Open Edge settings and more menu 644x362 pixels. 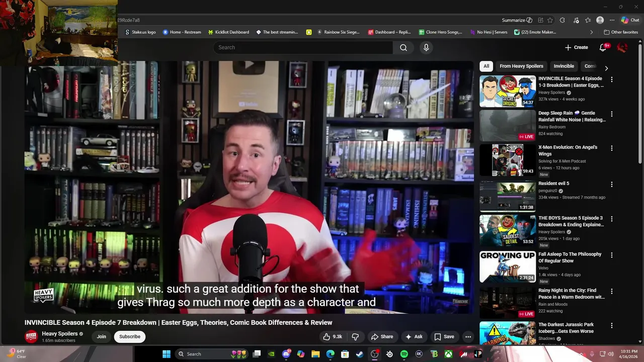tap(612, 20)
